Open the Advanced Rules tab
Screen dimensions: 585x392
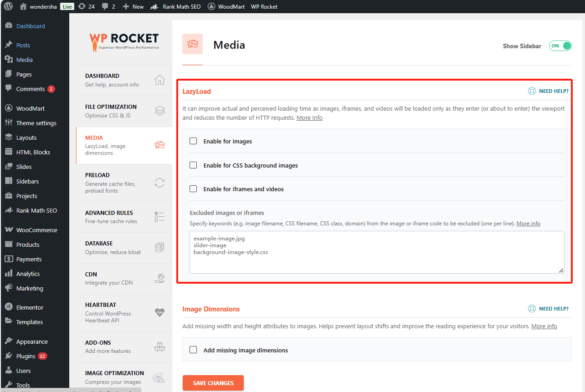tap(109, 217)
